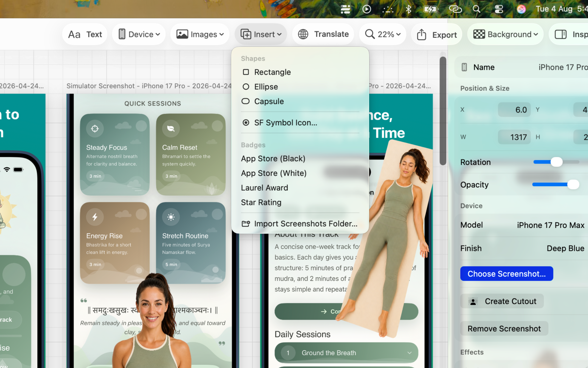Add the Laurel Award badge
Viewport: 588px width, 368px height.
coord(300,188)
